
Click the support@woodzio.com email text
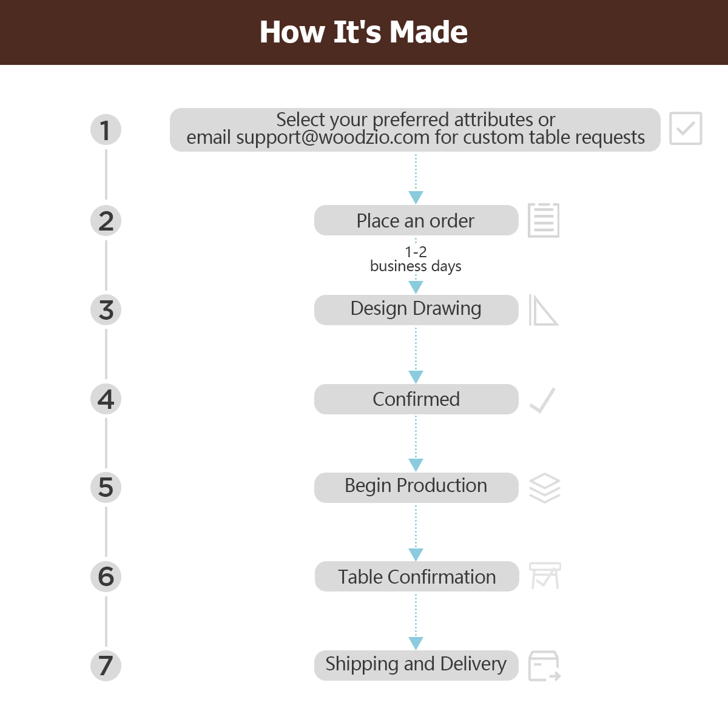332,138
